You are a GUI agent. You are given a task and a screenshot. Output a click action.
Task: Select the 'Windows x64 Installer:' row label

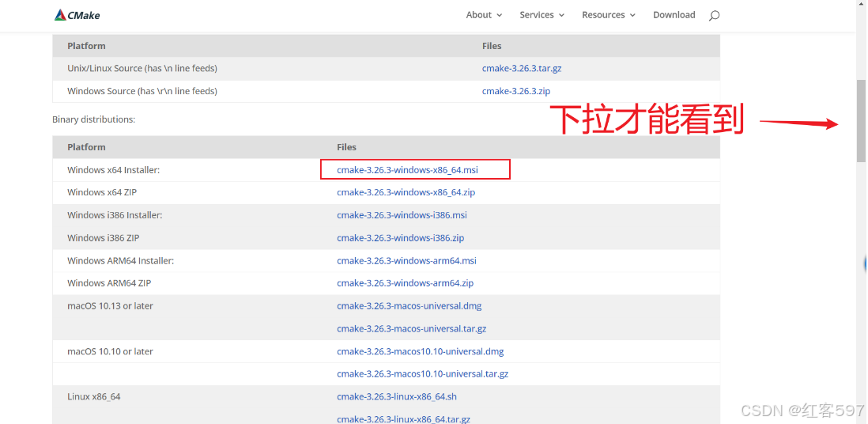(x=113, y=170)
